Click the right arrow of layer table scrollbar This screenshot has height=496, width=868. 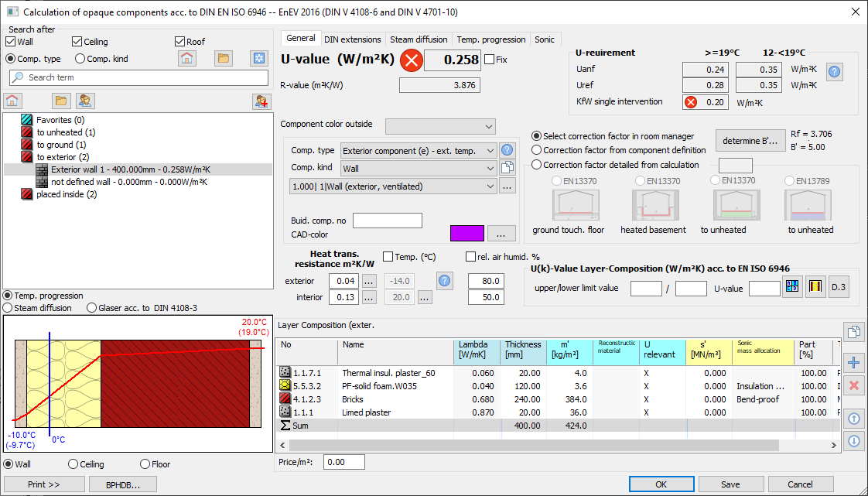click(x=834, y=445)
